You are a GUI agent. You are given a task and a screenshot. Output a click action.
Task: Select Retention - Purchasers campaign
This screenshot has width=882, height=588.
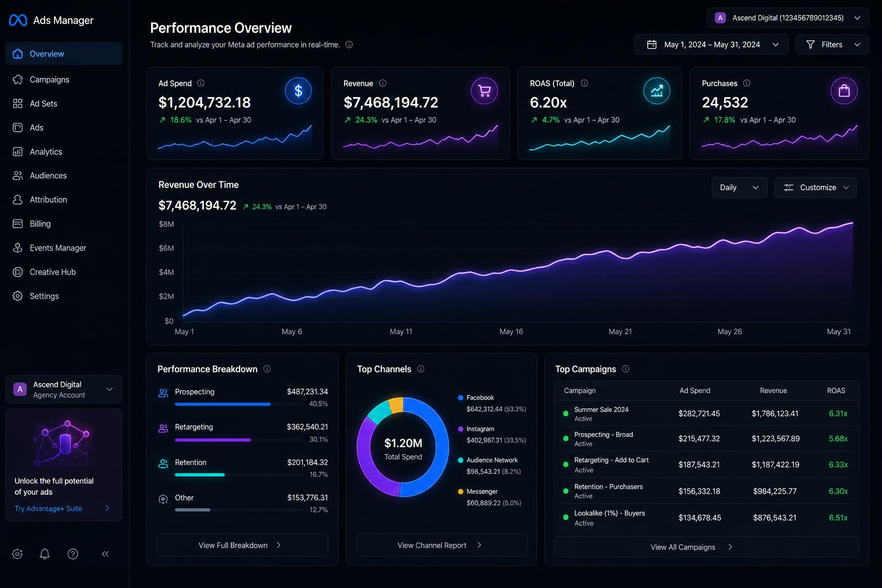coord(707,491)
